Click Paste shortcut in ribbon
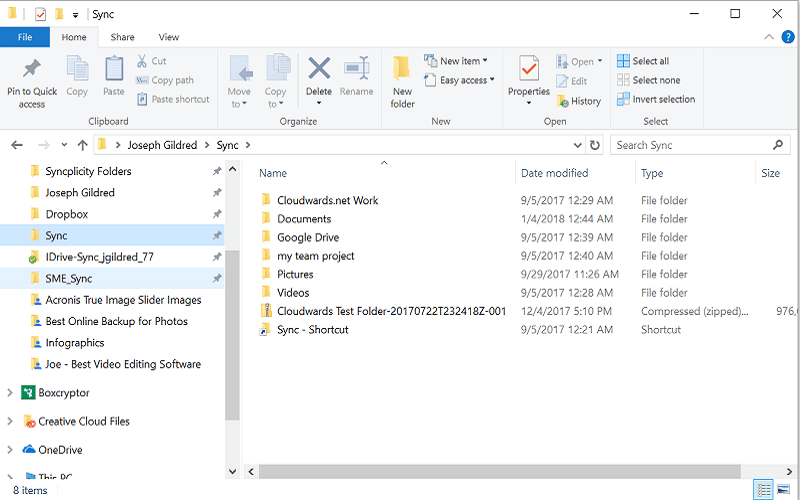 [173, 99]
